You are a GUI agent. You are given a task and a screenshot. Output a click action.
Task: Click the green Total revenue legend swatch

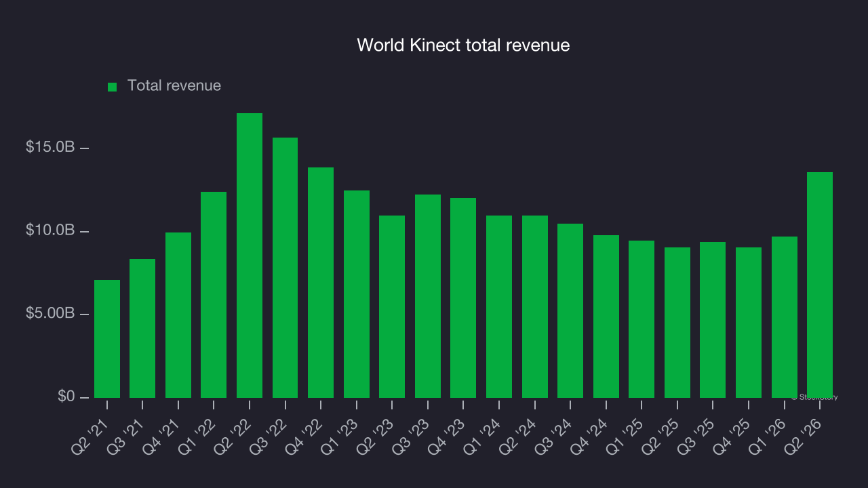[113, 87]
